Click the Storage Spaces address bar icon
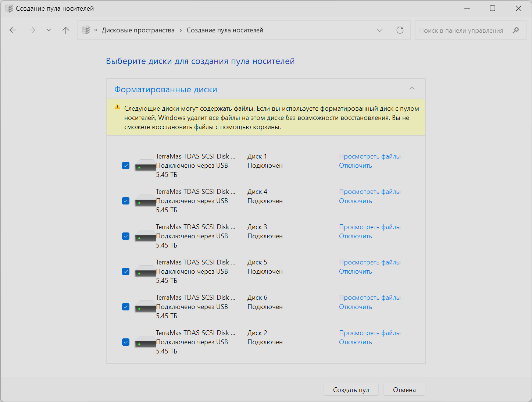532x402 pixels. point(86,30)
